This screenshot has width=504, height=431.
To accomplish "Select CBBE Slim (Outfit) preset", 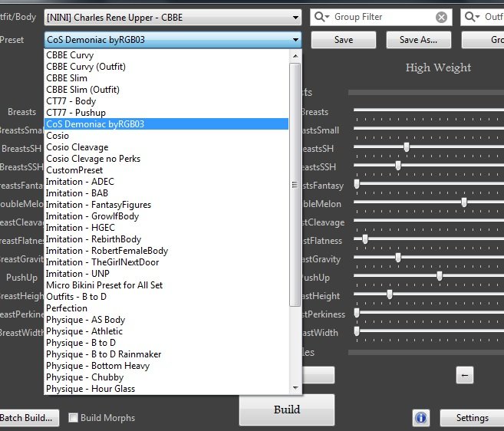I will tap(166, 90).
